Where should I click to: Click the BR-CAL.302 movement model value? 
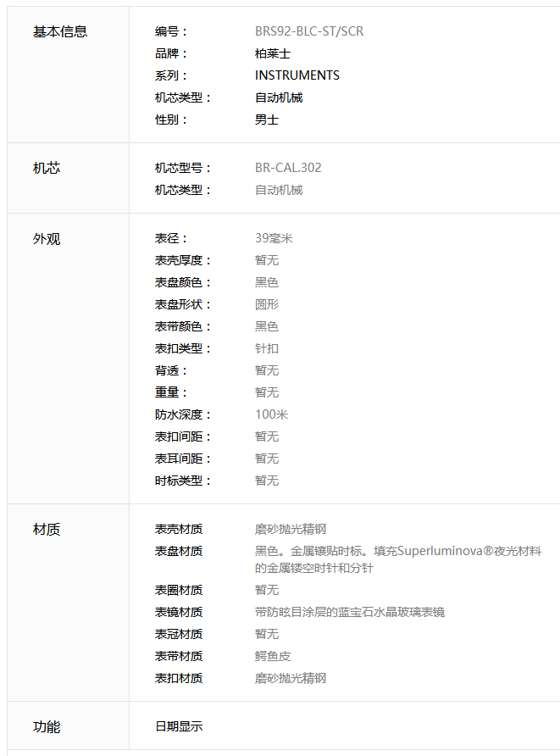(x=288, y=168)
